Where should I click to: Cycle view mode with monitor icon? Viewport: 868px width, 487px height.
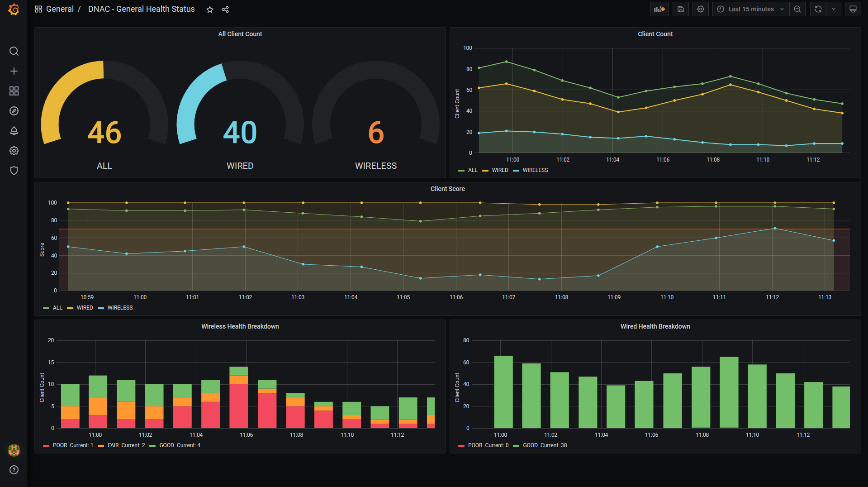click(853, 9)
